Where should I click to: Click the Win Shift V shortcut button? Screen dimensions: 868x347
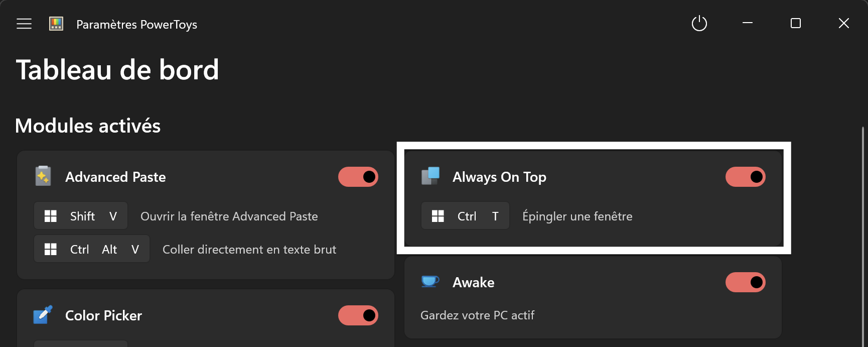(81, 216)
